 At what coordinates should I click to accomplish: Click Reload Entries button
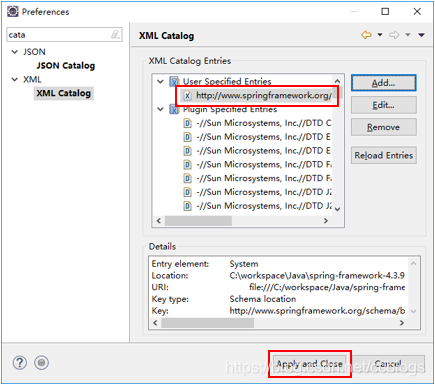[383, 155]
